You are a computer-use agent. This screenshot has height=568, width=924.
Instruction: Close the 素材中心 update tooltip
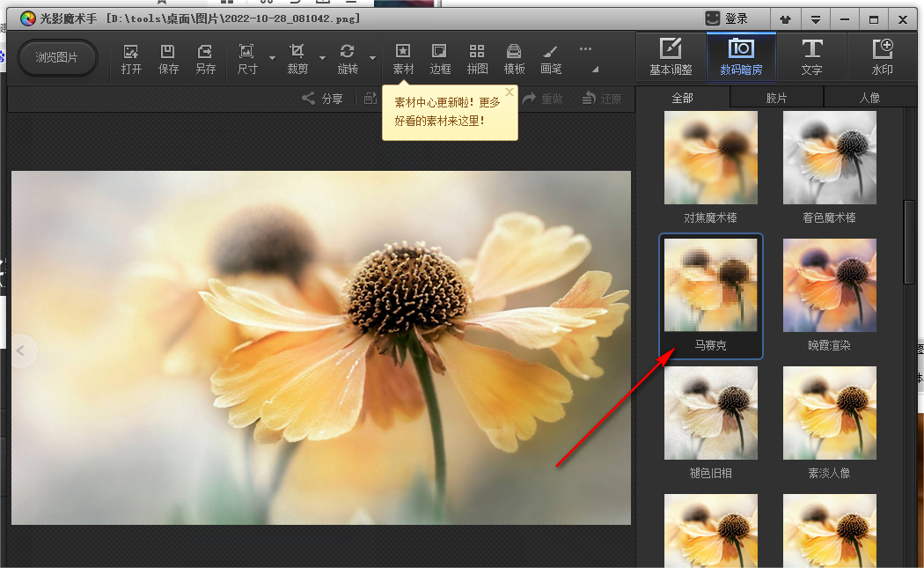point(509,92)
